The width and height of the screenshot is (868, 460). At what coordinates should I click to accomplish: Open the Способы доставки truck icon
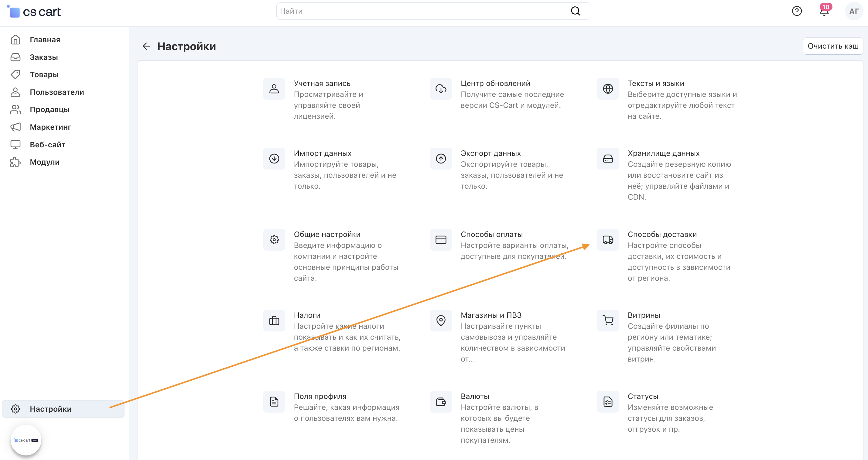point(607,240)
